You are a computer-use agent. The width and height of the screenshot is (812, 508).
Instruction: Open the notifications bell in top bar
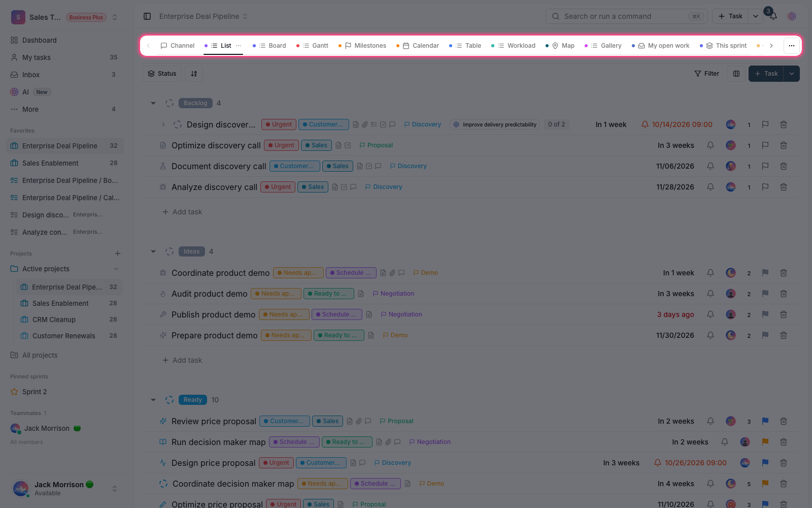[x=773, y=16]
